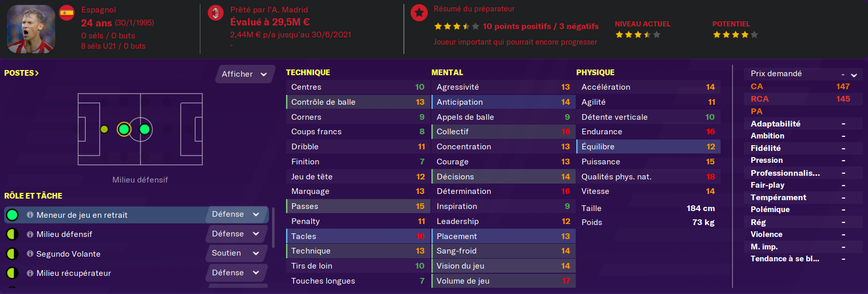Click the Prêté par l'A. Madrid link

point(269,10)
